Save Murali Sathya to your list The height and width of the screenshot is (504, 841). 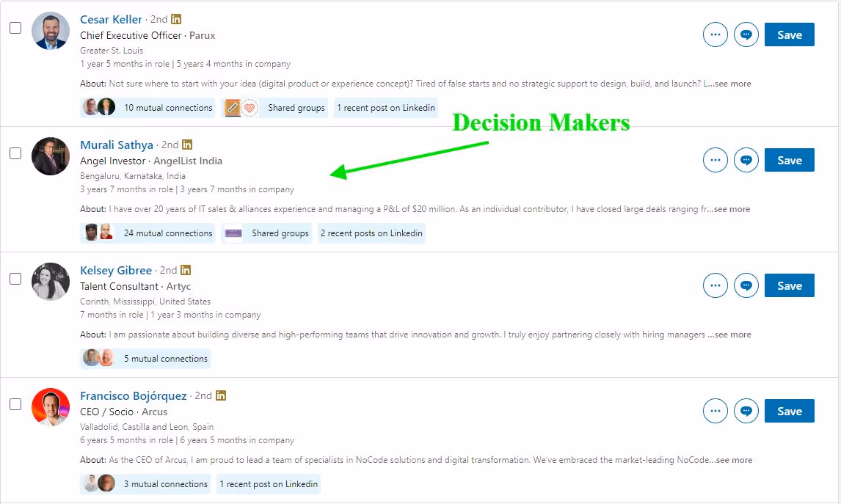pyautogui.click(x=789, y=160)
